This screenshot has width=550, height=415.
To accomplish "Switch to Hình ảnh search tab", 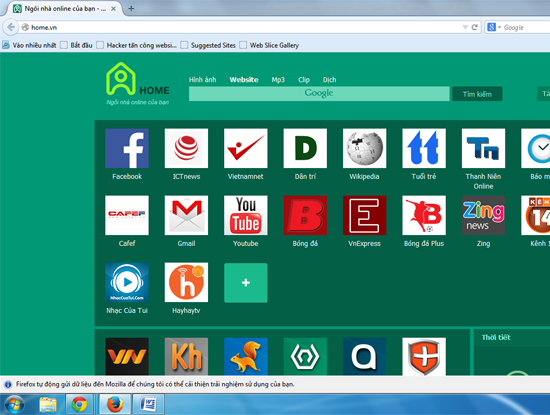I will click(x=202, y=80).
